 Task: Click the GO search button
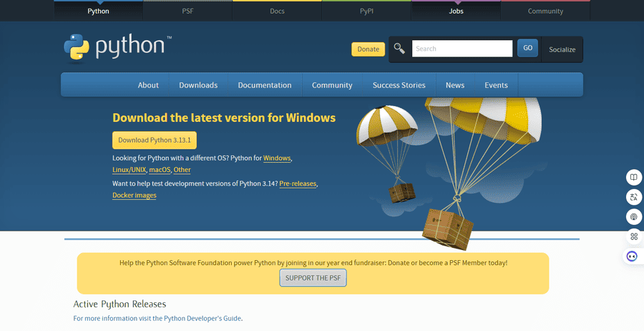tap(527, 48)
